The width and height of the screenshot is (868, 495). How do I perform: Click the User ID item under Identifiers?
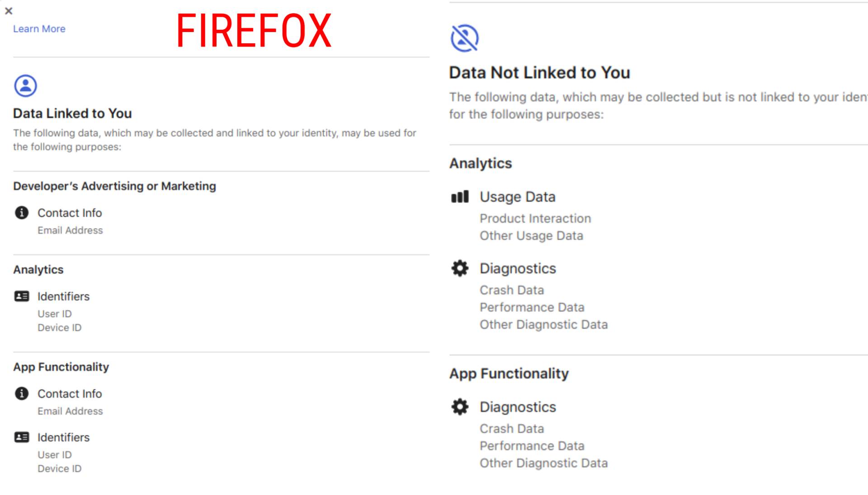(x=54, y=313)
